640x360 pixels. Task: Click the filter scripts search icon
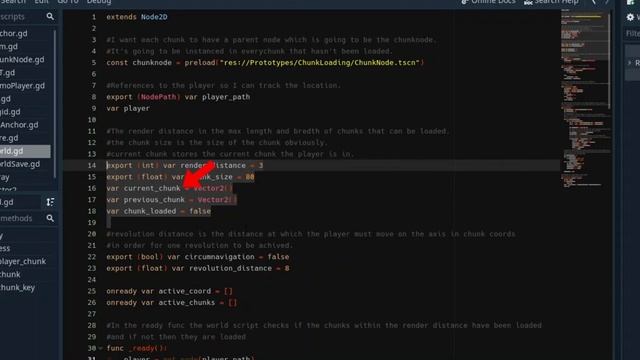[50, 16]
